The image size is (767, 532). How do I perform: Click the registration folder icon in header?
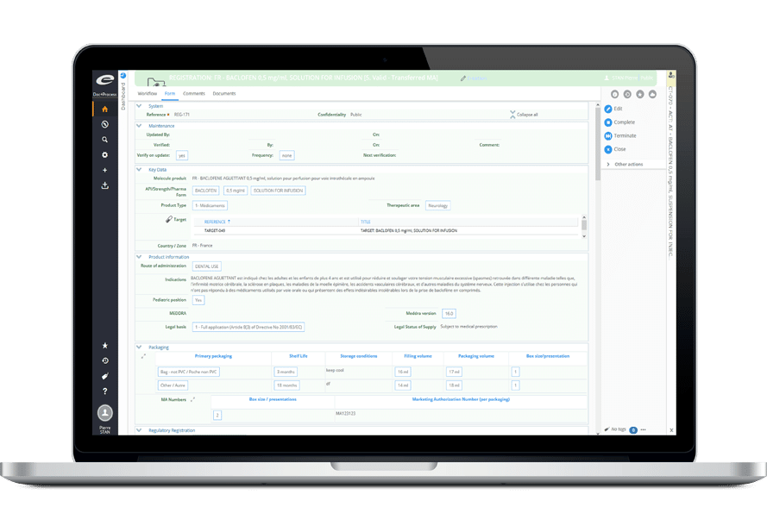[156, 81]
